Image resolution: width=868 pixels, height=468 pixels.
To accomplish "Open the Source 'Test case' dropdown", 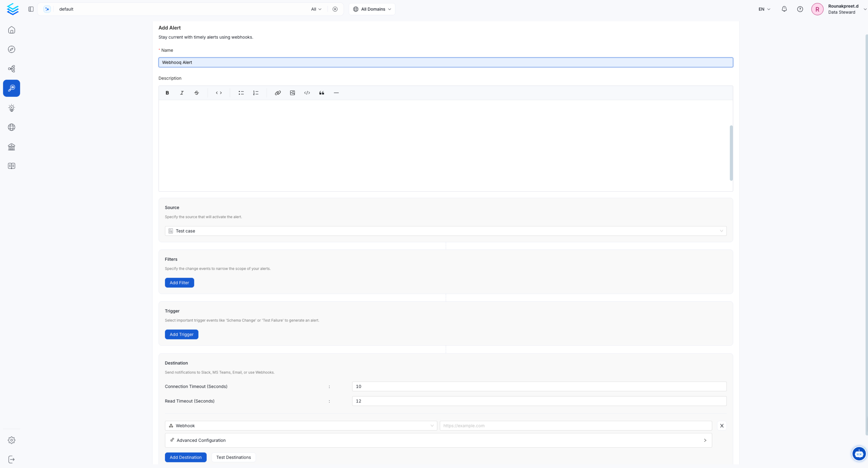I will (445, 231).
